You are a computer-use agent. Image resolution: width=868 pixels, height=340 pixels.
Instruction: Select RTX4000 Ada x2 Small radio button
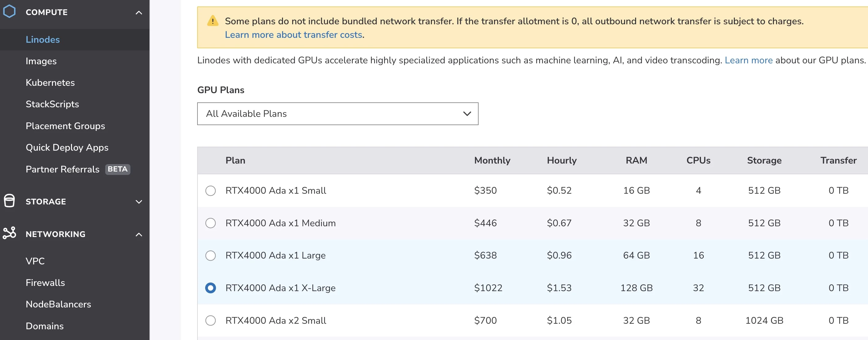coord(211,320)
